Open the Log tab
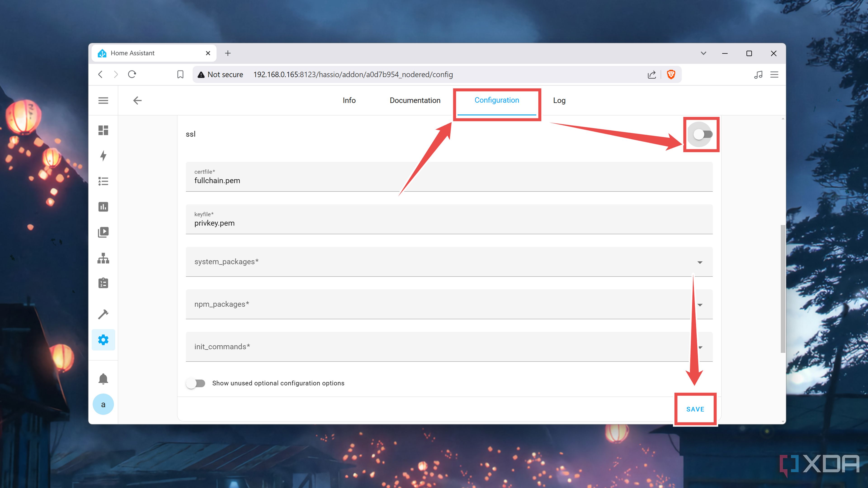 [x=559, y=100]
